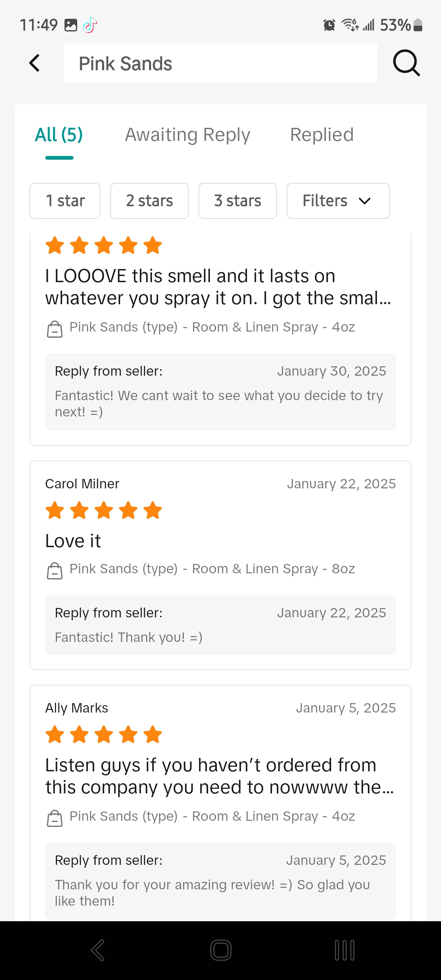Expand truncated 'Listen guys' review text
The image size is (441, 980).
point(219,776)
